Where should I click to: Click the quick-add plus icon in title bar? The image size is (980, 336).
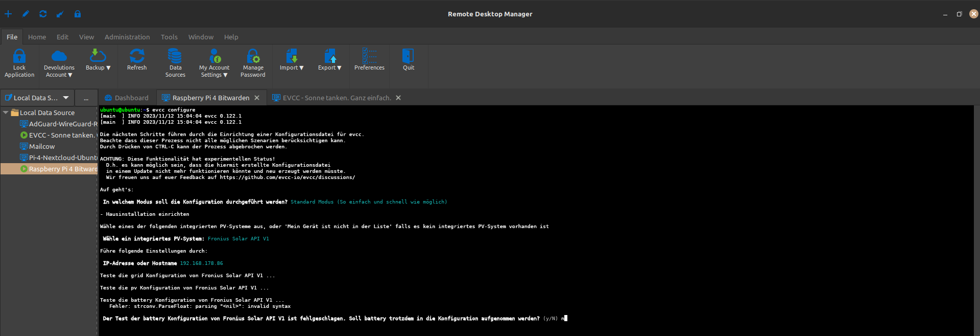[8, 14]
